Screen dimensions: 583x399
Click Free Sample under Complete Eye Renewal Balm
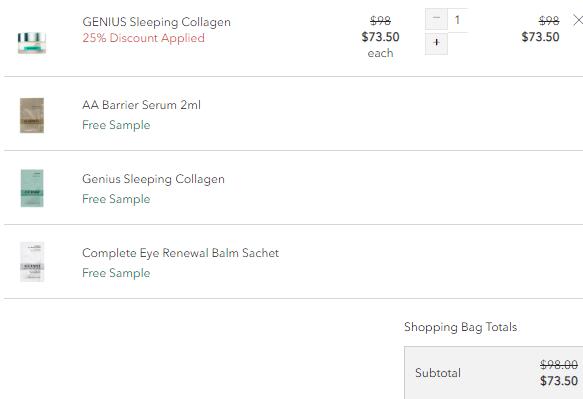tap(116, 273)
